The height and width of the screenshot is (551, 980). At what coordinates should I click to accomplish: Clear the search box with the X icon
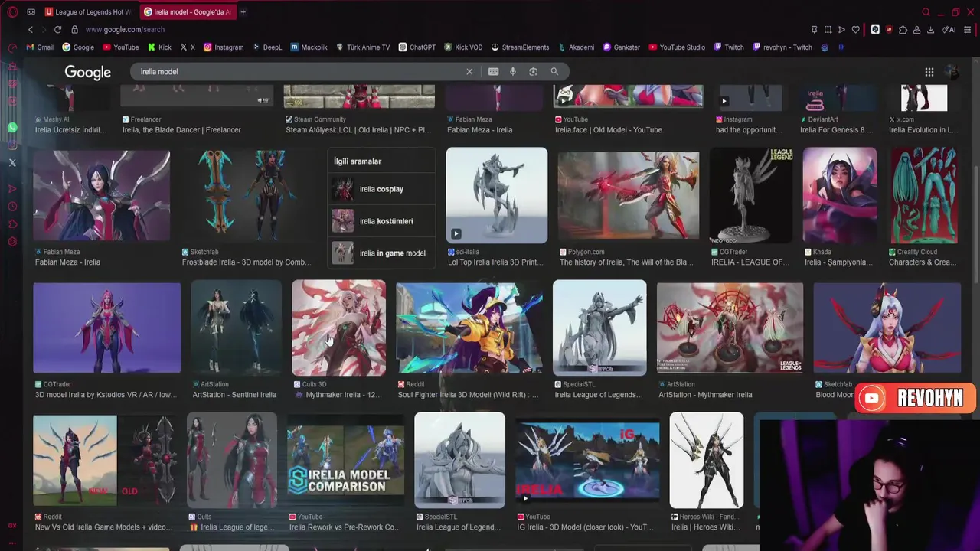coord(470,71)
